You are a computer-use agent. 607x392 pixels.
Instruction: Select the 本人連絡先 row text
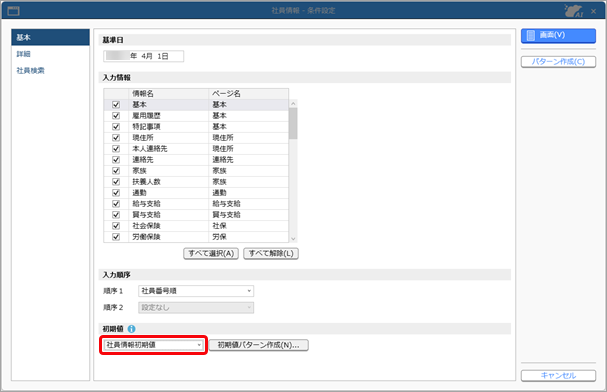pos(150,149)
